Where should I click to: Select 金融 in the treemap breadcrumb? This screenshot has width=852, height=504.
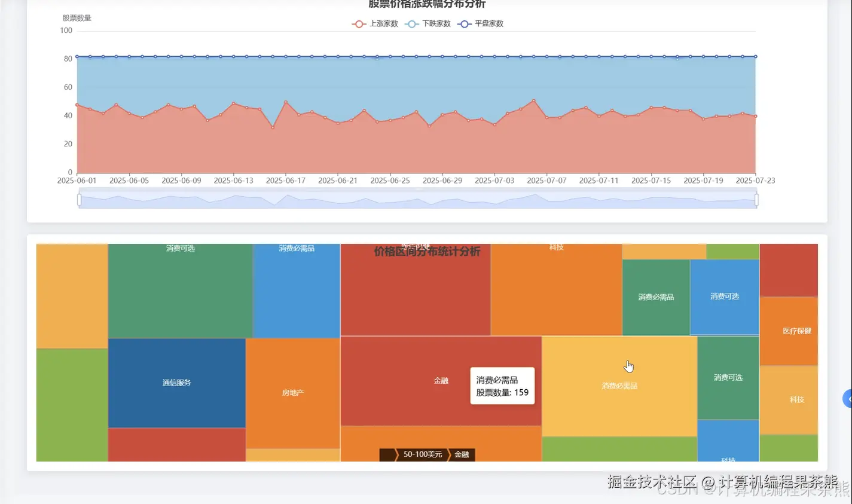[462, 454]
